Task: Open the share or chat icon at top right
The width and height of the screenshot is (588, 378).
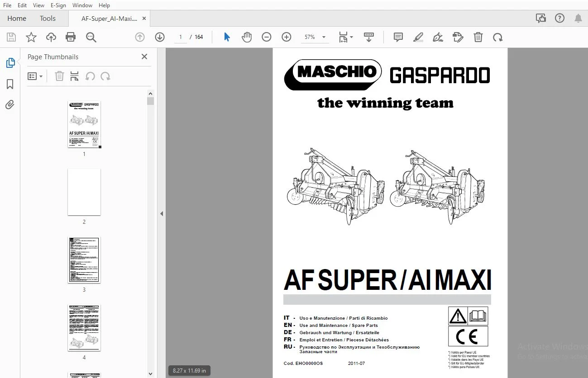Action: click(540, 19)
